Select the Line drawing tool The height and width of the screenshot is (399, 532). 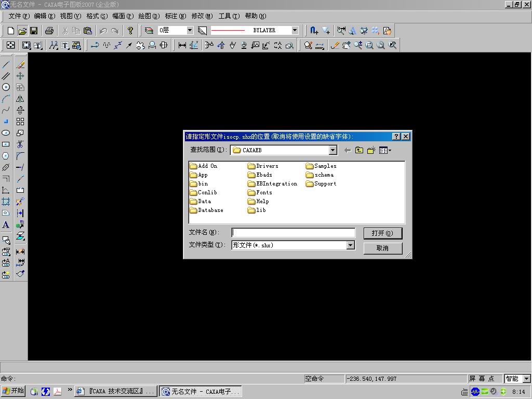[6, 64]
